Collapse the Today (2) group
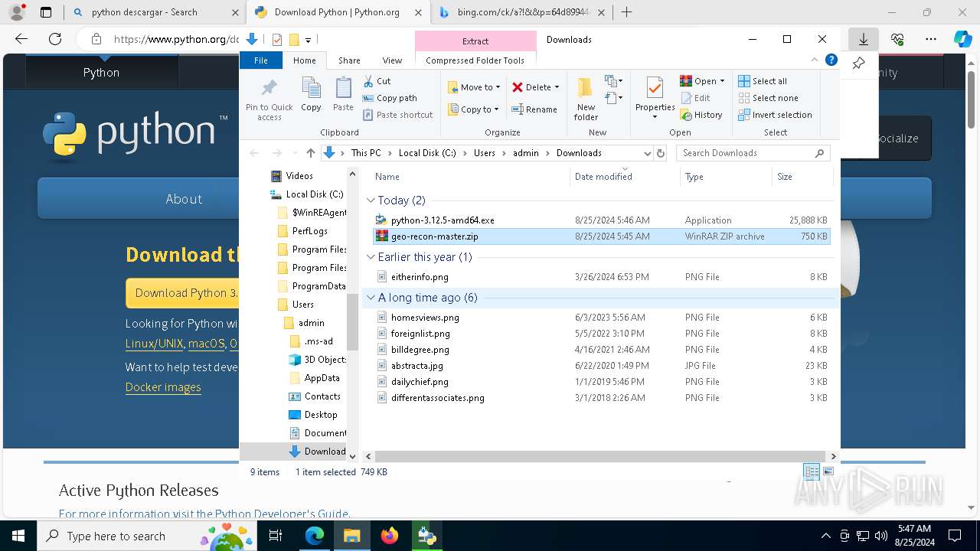This screenshot has width=980, height=551. click(371, 201)
